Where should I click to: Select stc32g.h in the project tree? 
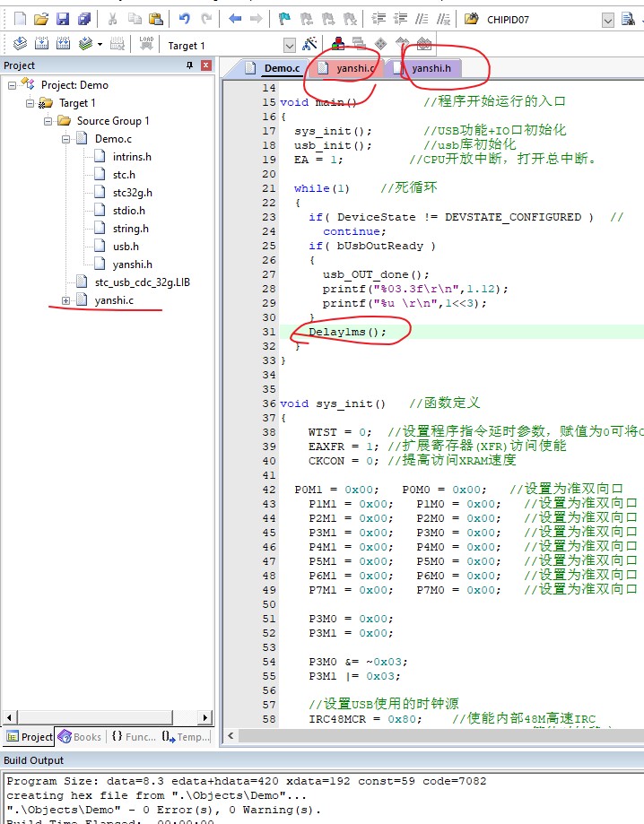click(x=133, y=193)
